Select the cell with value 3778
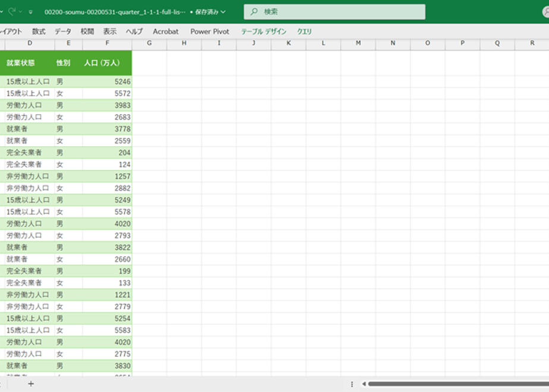This screenshot has width=549, height=392. (x=107, y=129)
